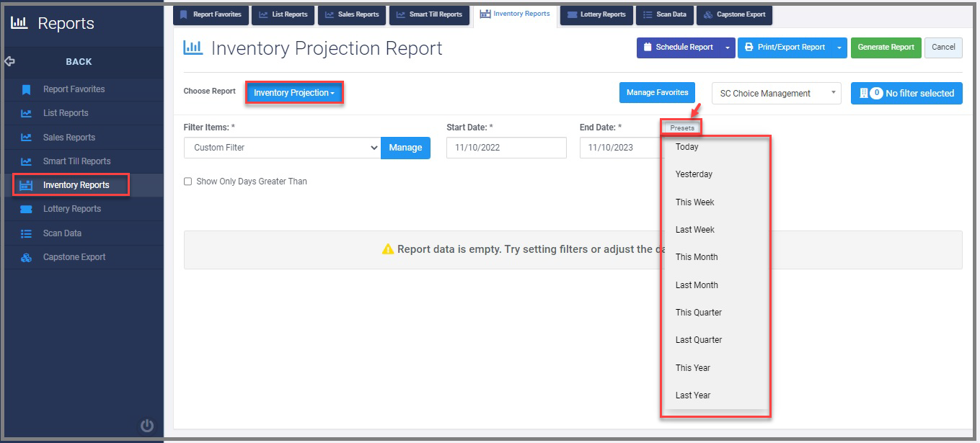Open List Reports in the sidebar

point(84,113)
